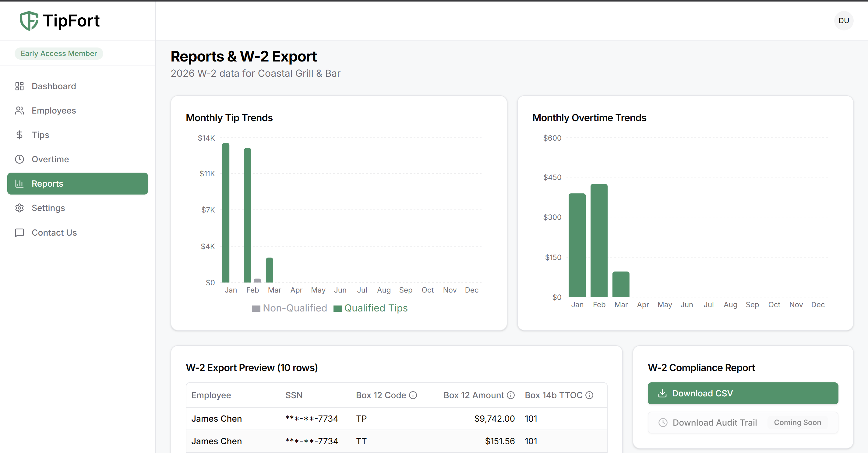Click the info icon next to Box 12 Code
868x453 pixels.
click(414, 395)
